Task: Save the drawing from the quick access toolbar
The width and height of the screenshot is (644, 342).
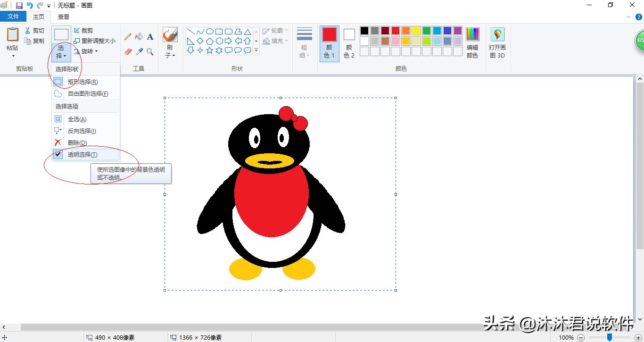Action: click(x=19, y=5)
